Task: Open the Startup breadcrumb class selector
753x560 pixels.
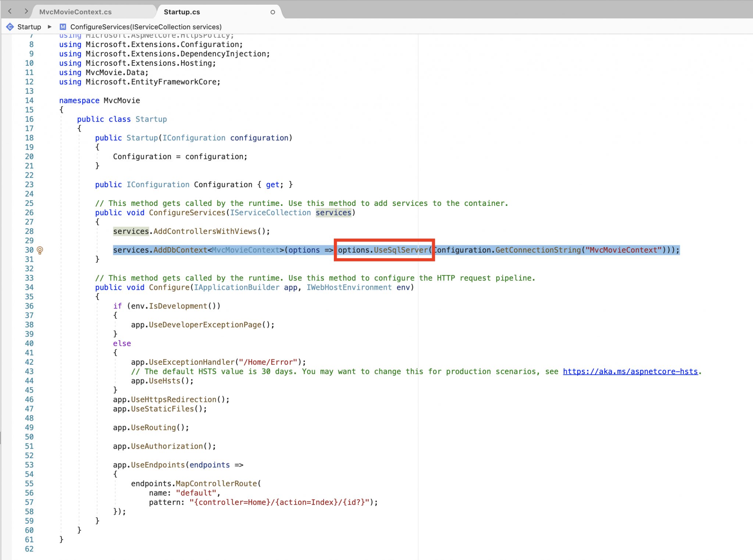Action: click(29, 27)
